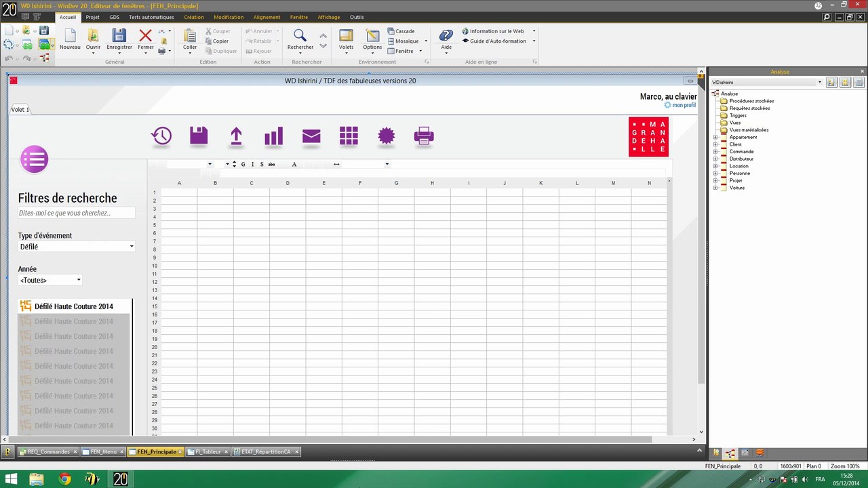Click the Cascade button
The image size is (868, 488).
pos(401,31)
